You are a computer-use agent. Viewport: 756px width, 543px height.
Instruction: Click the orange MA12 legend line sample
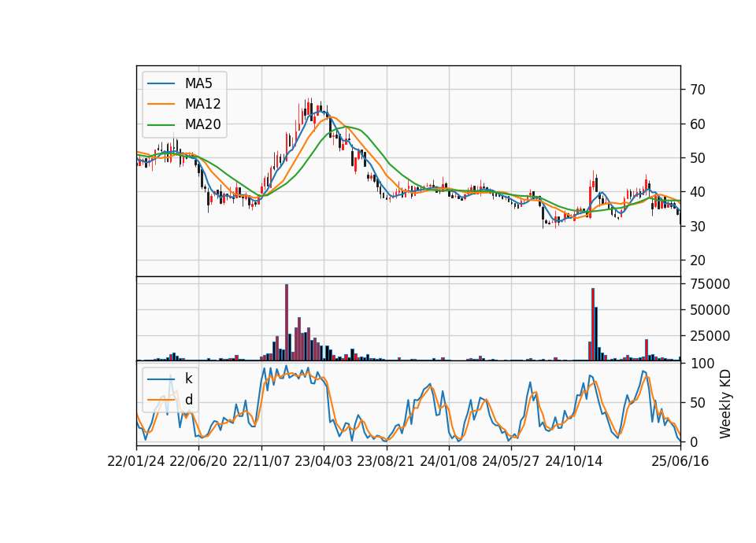161,104
